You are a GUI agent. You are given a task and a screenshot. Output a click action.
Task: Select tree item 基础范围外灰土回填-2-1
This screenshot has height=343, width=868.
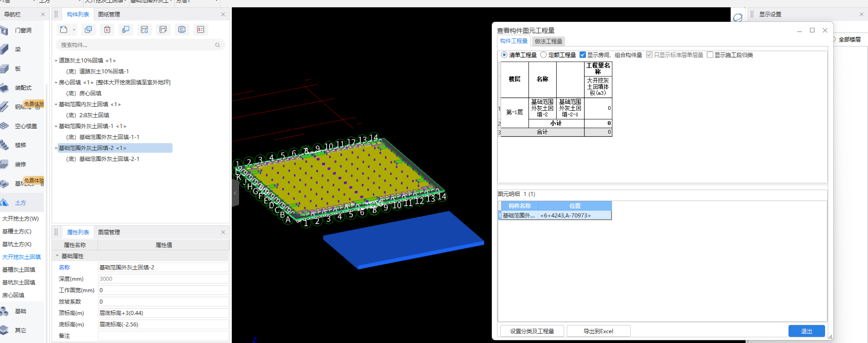(103, 159)
